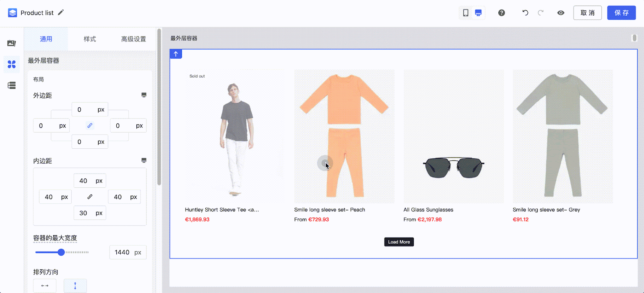644x293 pixels.
Task: Click the container max width slider handle
Action: click(x=61, y=252)
